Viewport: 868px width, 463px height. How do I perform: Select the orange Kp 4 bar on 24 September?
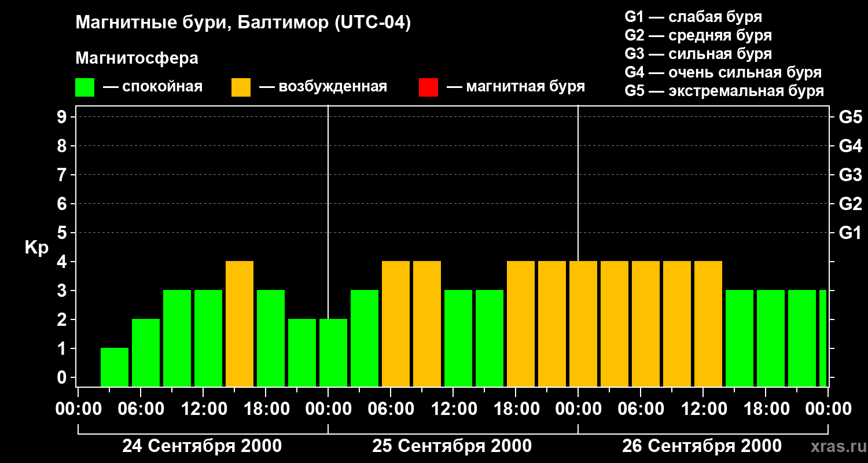click(x=240, y=324)
